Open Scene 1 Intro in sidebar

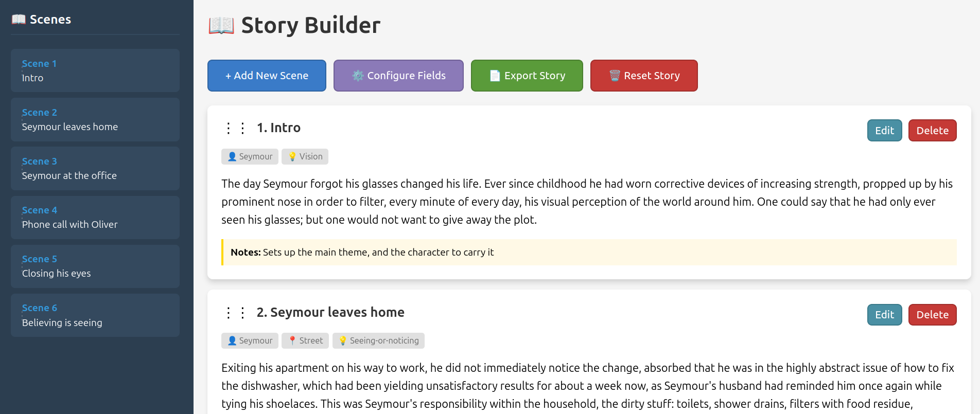tap(95, 71)
